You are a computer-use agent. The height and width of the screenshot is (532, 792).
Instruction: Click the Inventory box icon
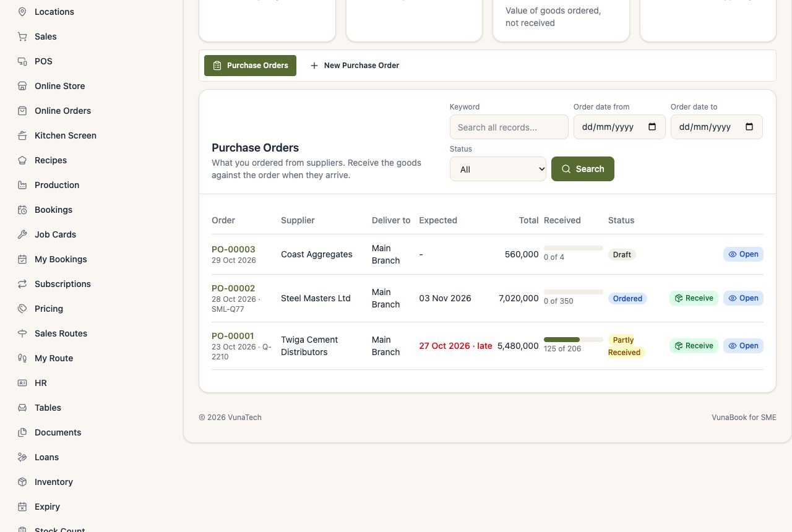(x=22, y=482)
